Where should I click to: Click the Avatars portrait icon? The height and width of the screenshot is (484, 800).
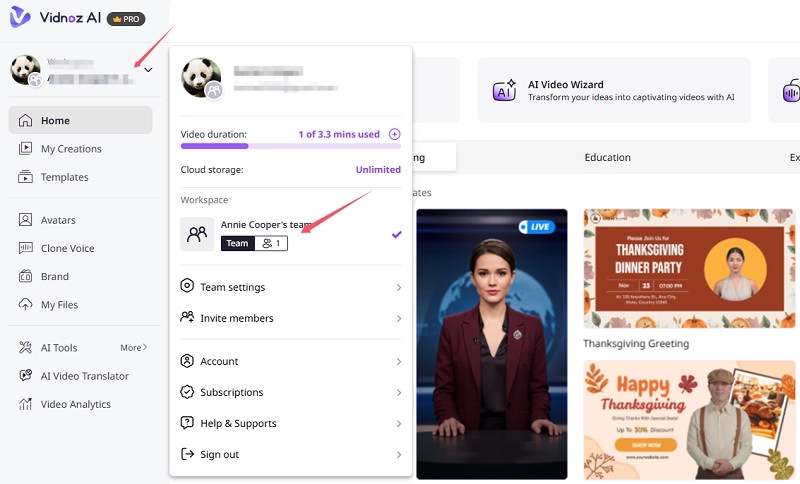pos(25,220)
